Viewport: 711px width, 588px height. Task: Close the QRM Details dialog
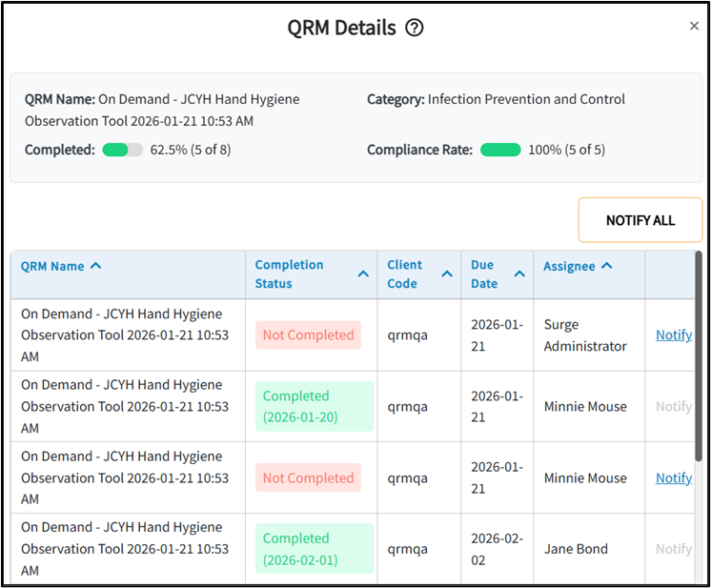[x=694, y=26]
